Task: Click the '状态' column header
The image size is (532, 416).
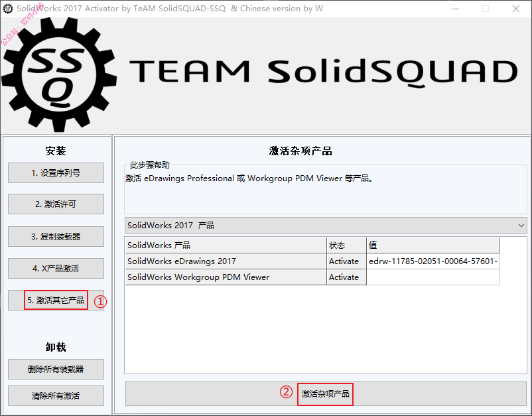Action: (346, 245)
